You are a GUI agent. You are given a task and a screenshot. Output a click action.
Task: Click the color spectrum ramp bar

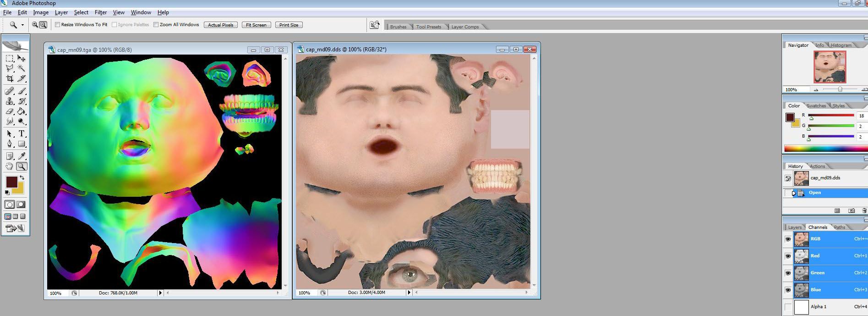coord(826,149)
